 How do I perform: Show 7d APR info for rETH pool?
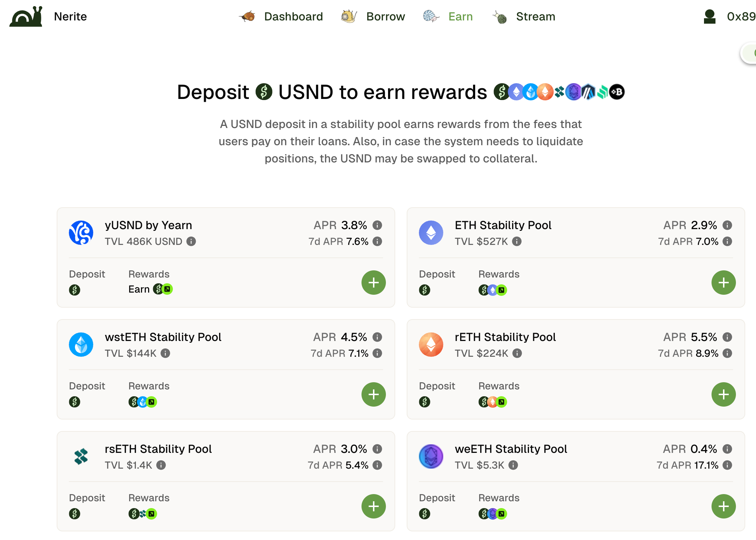(727, 353)
